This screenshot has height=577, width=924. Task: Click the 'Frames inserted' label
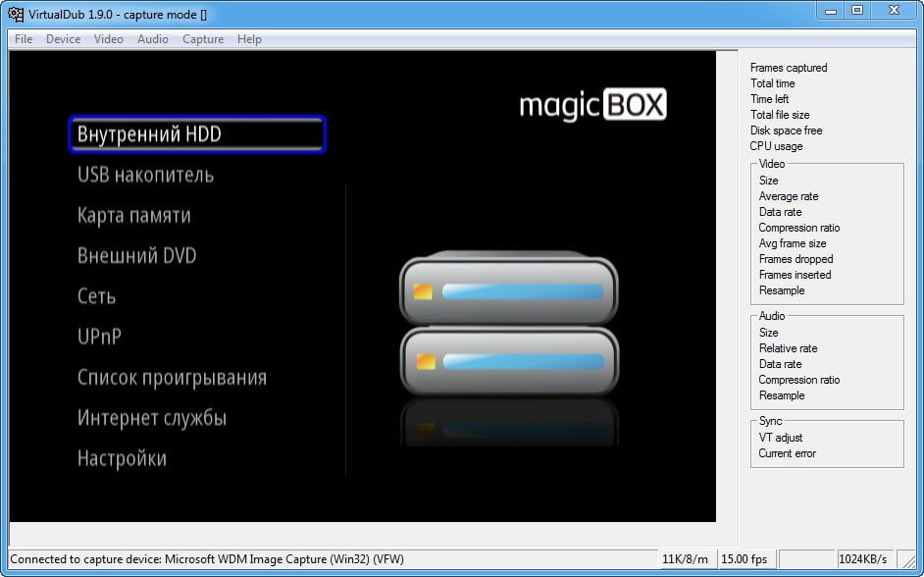795,275
